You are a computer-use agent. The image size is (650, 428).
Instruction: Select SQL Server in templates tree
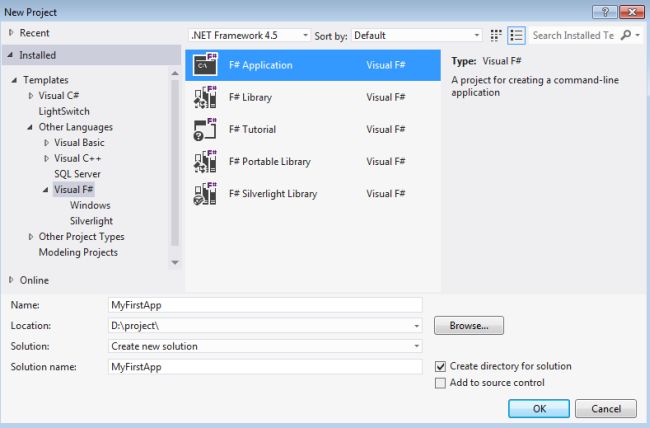pos(77,174)
